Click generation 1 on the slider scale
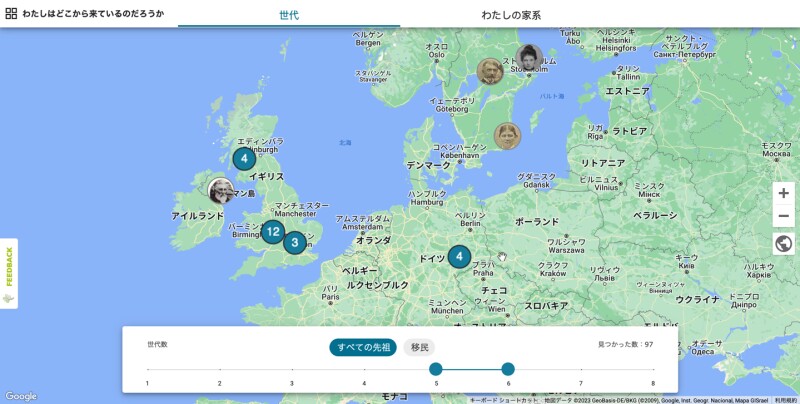This screenshot has width=800, height=404. (147, 383)
